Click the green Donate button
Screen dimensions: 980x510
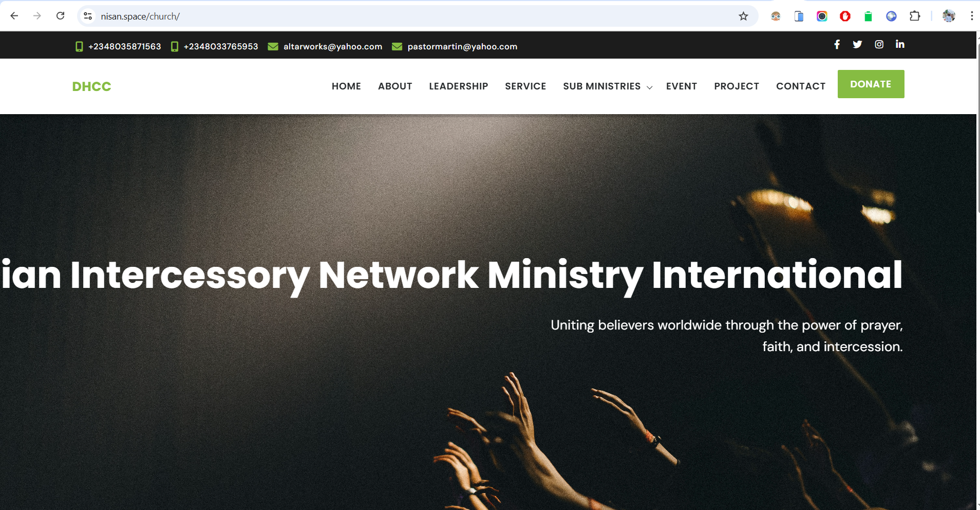click(871, 84)
